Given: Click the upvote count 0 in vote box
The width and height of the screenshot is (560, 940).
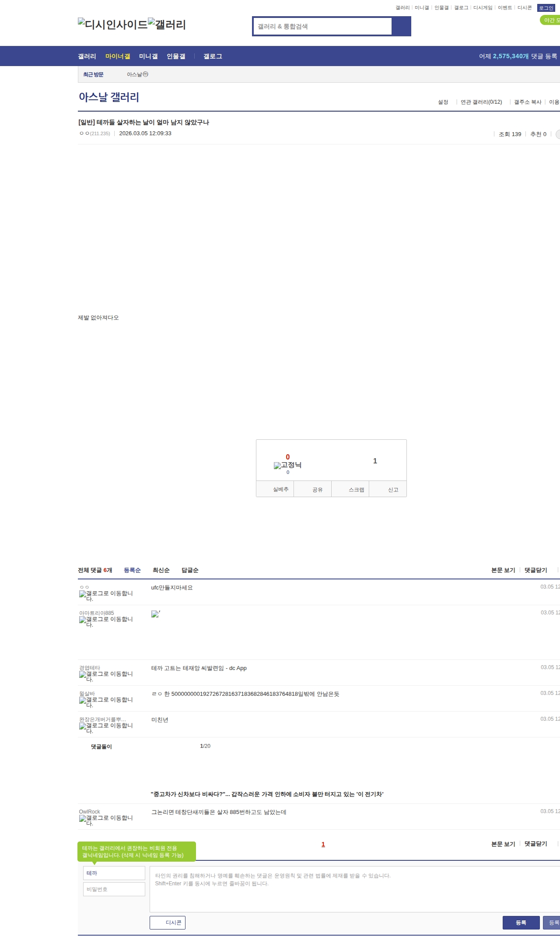Looking at the screenshot, I should coord(288,457).
